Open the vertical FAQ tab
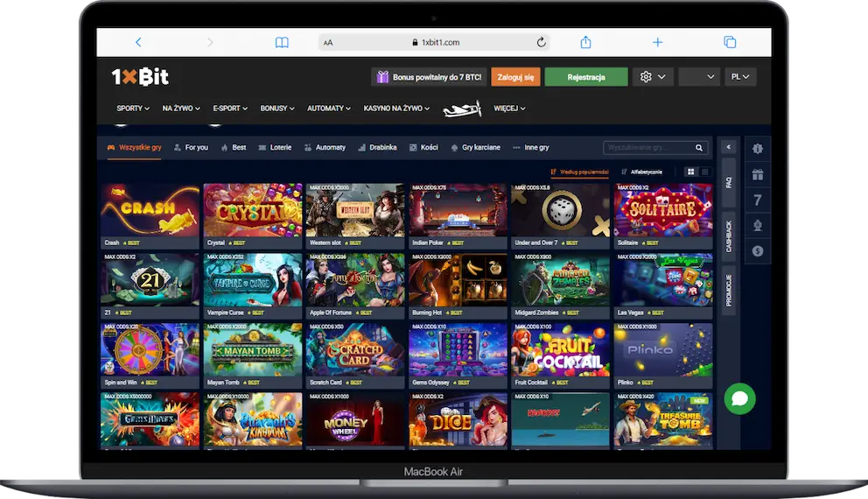 (729, 182)
